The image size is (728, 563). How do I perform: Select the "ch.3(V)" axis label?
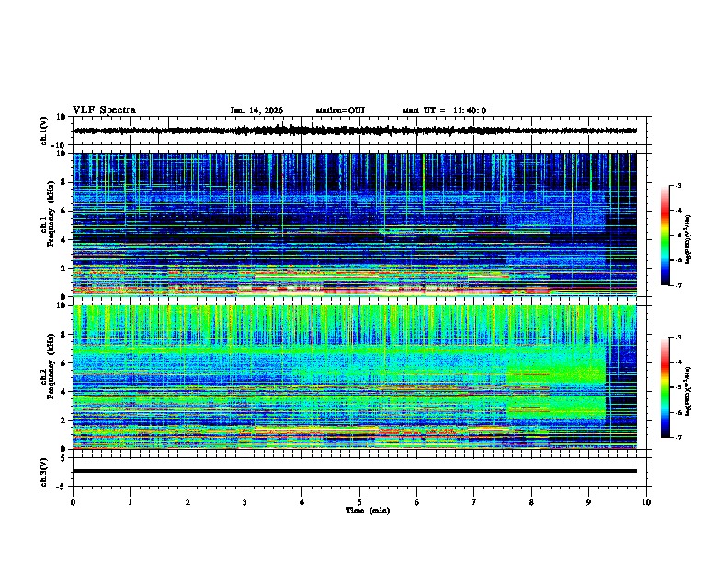(44, 472)
